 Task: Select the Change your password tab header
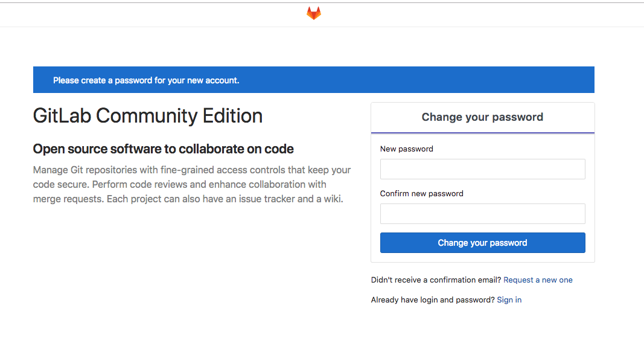pyautogui.click(x=482, y=117)
